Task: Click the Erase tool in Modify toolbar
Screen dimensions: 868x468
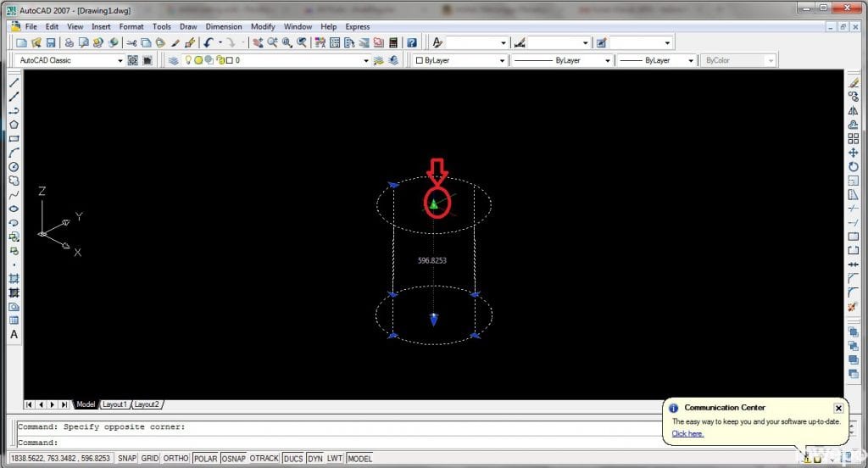Action: 854,82
